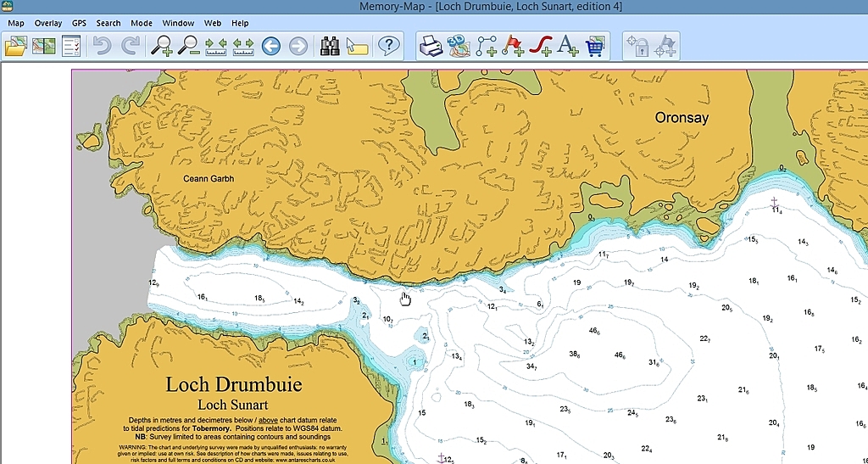Click the pointer with label icon
Viewport: 868px width, 464px height.
click(x=357, y=46)
